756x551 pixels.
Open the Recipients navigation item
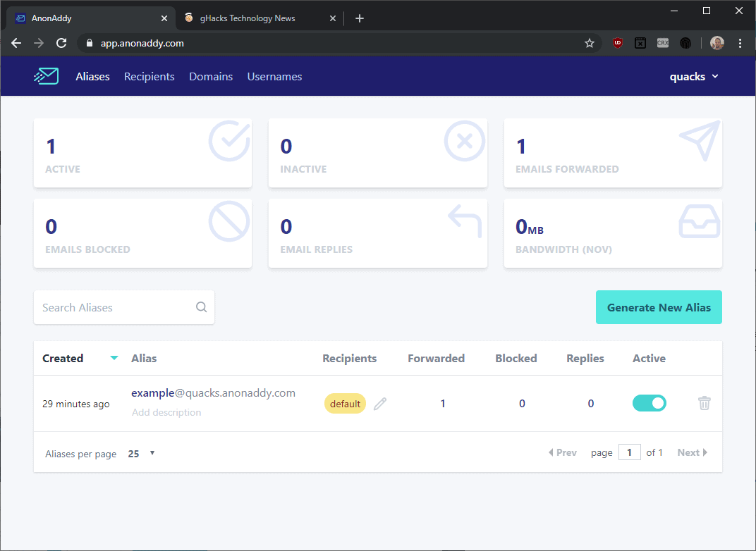click(x=149, y=76)
